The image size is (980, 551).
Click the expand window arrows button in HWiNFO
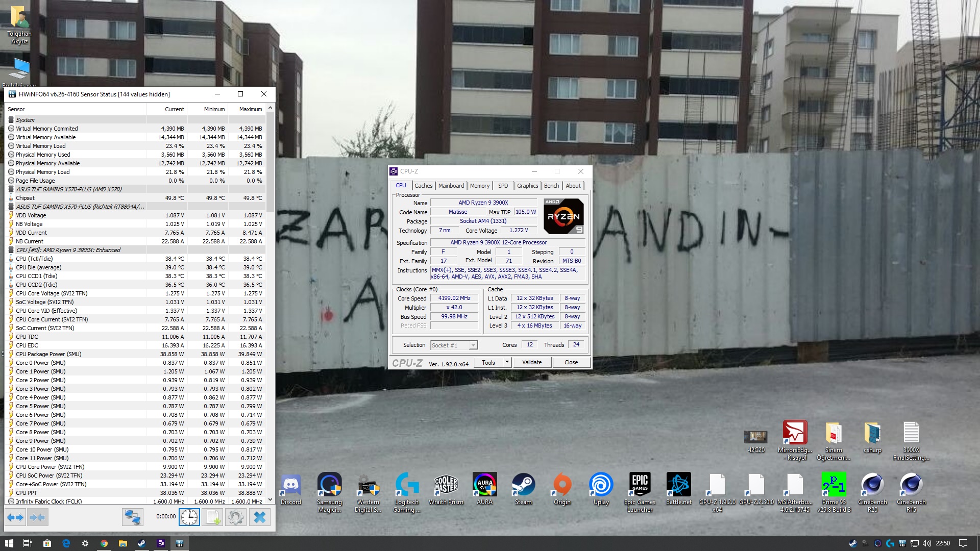pos(15,517)
